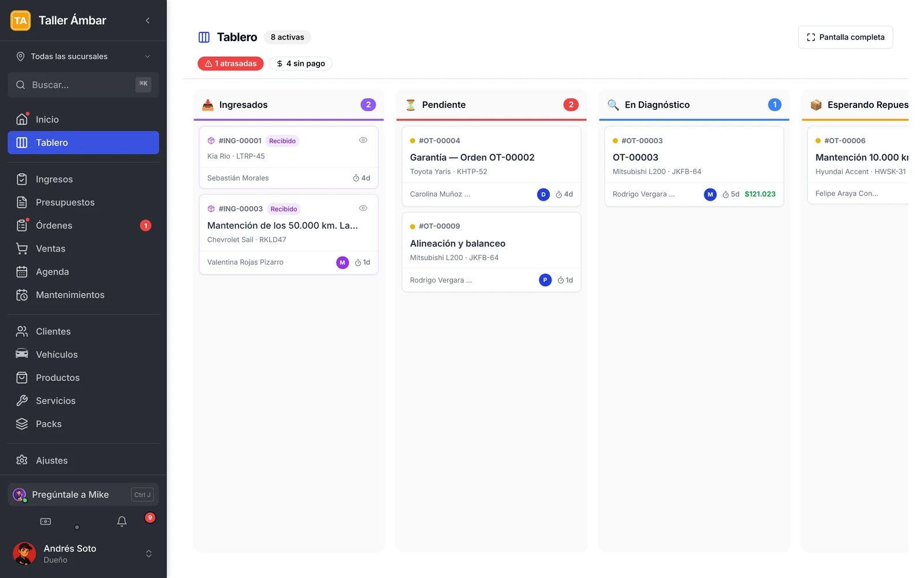
Task: Open Presupuestos from the sidebar
Action: point(83,202)
